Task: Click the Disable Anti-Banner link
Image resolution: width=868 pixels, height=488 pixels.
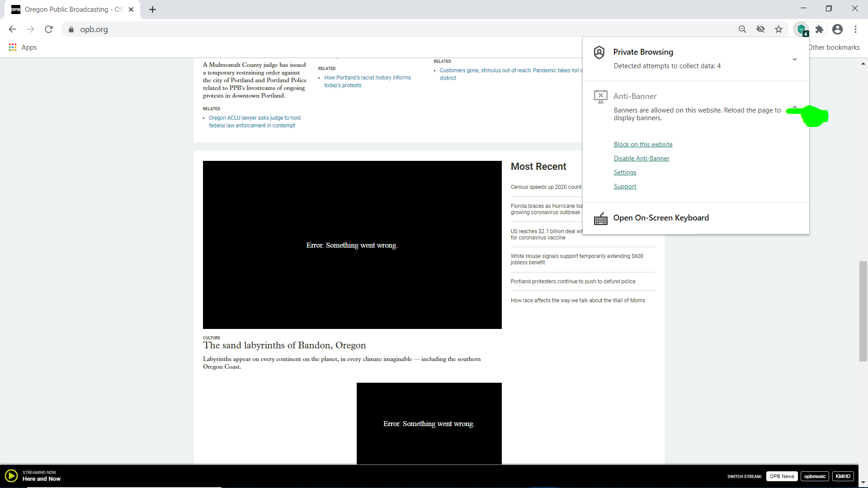Action: point(641,158)
